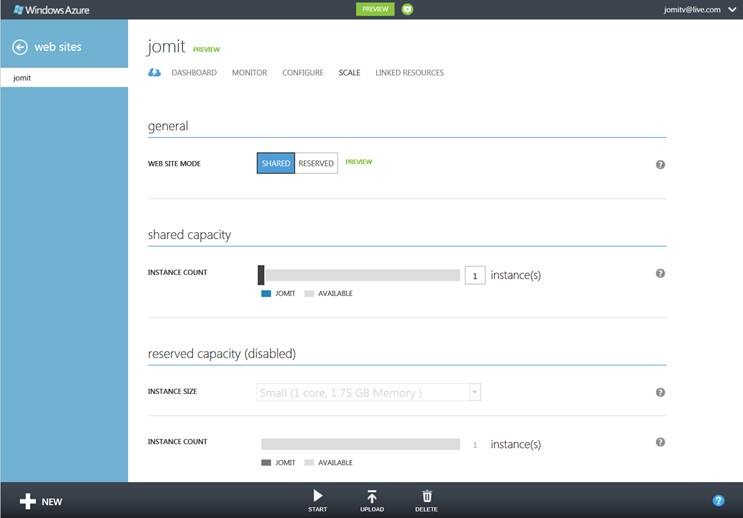Open the quick start cloud icon tab
This screenshot has height=518, width=743.
(x=154, y=73)
